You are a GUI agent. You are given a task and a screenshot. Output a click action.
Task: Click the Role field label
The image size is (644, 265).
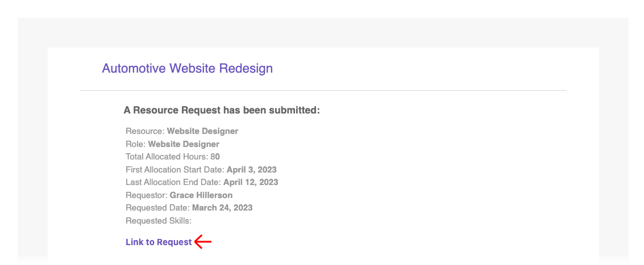point(135,144)
